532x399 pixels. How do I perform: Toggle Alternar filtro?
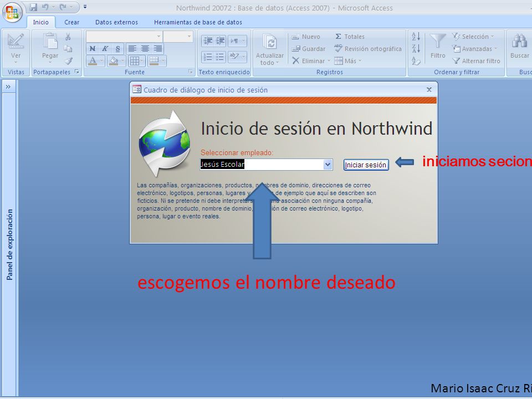point(477,61)
